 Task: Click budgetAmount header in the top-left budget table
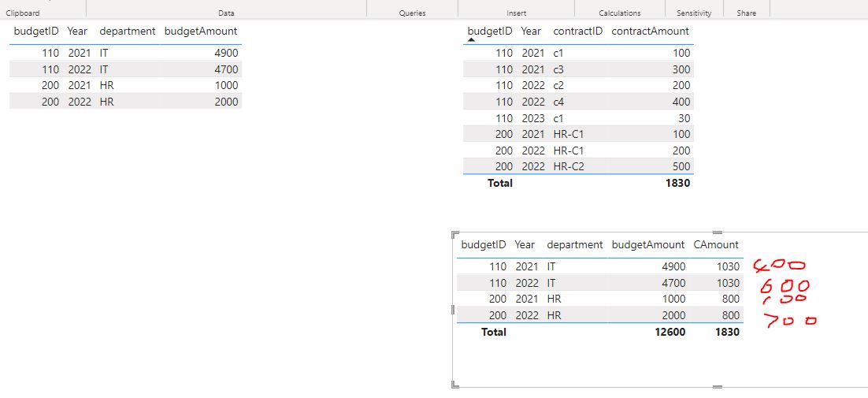coord(200,31)
